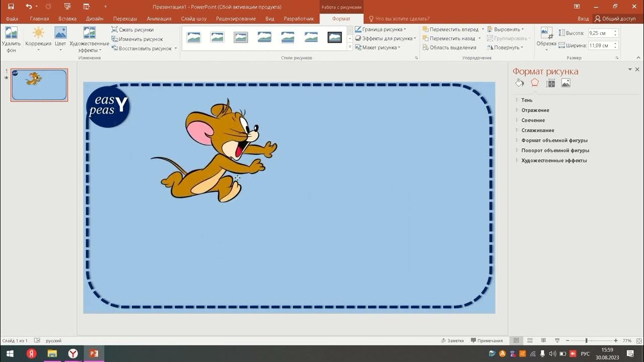Toggle the Заметки notes pane
Screen dimensions: 644x362
click(x=452, y=340)
